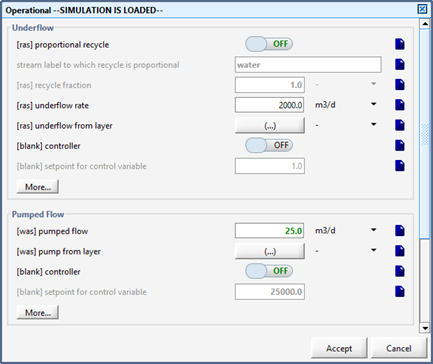Click '[ras] underflow rate' label
The height and width of the screenshot is (364, 433).
53,106
